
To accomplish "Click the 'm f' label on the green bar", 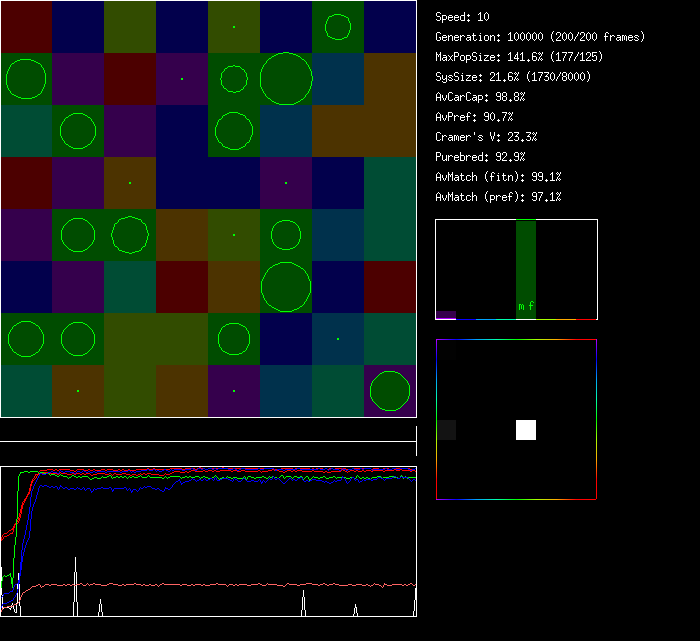I will tap(526, 306).
